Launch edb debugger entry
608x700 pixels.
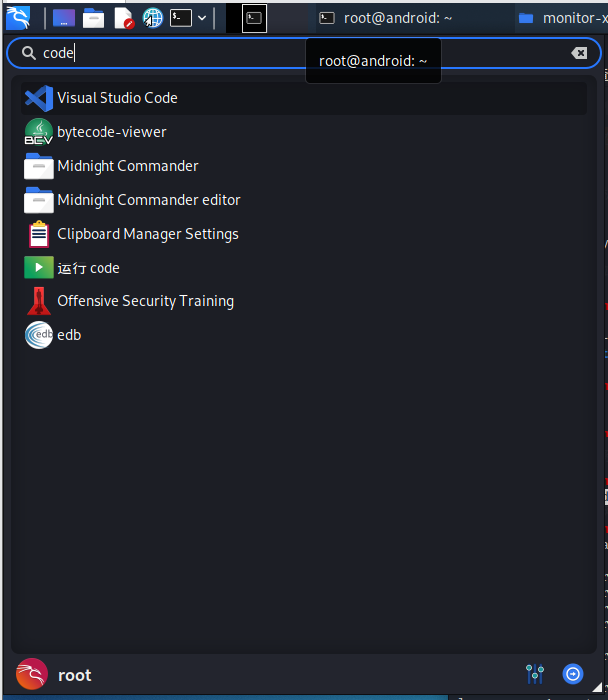point(304,335)
